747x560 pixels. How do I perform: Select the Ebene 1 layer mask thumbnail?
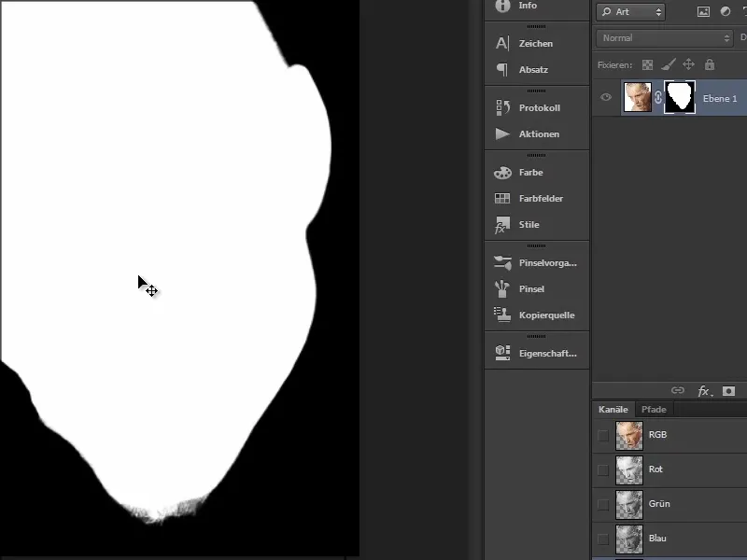pos(680,98)
